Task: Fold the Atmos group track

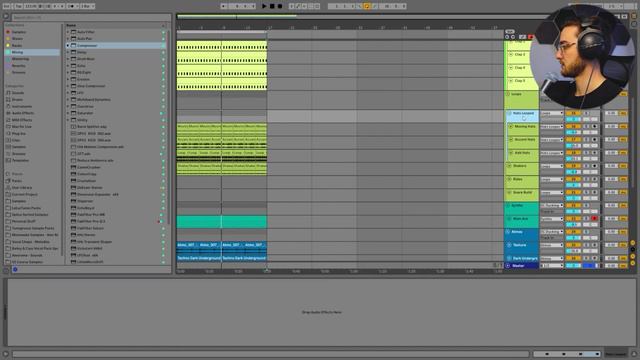Action: 508,232
